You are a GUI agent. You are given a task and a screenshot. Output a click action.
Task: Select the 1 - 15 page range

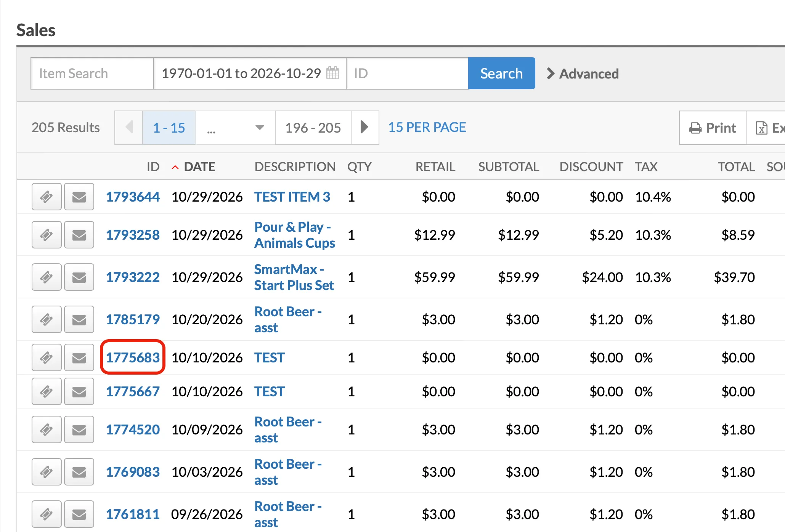pyautogui.click(x=169, y=128)
